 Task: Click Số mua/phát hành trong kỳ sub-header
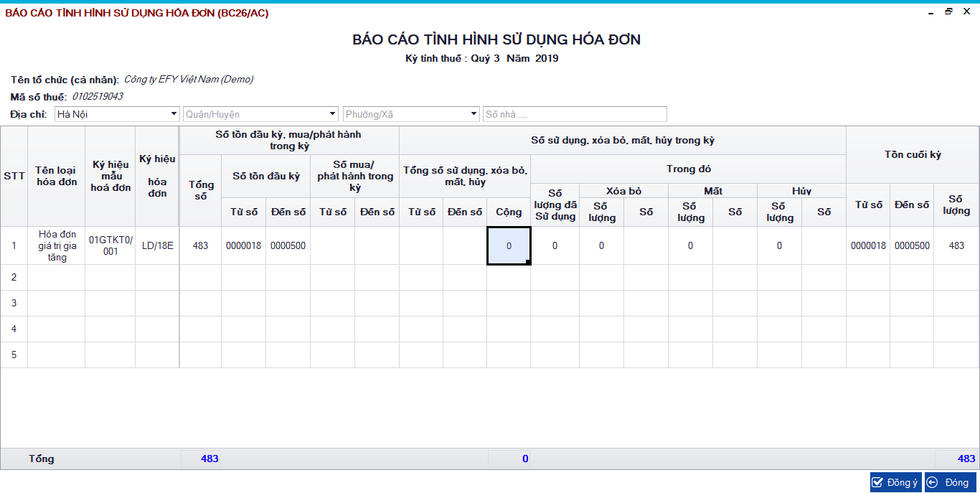click(x=355, y=176)
